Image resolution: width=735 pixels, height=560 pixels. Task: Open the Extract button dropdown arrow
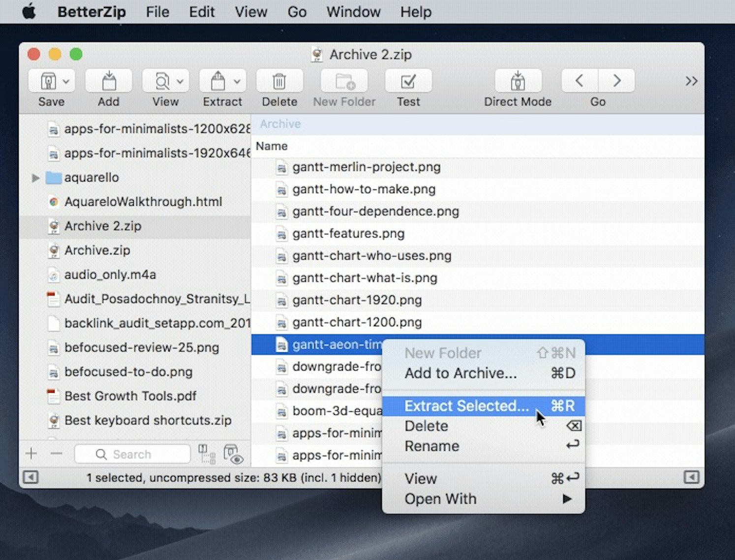pyautogui.click(x=238, y=81)
